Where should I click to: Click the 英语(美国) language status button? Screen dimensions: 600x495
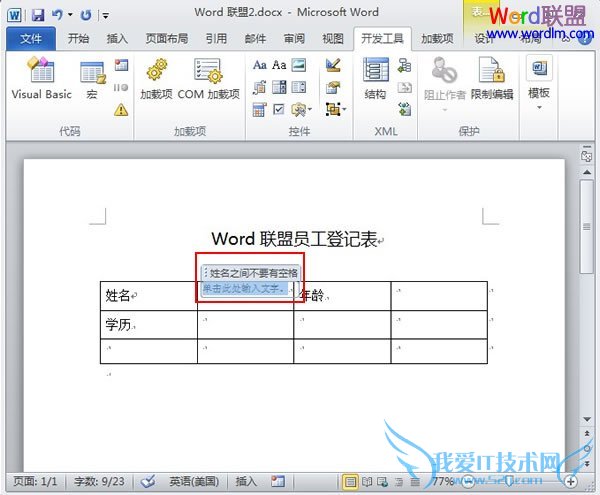(196, 482)
